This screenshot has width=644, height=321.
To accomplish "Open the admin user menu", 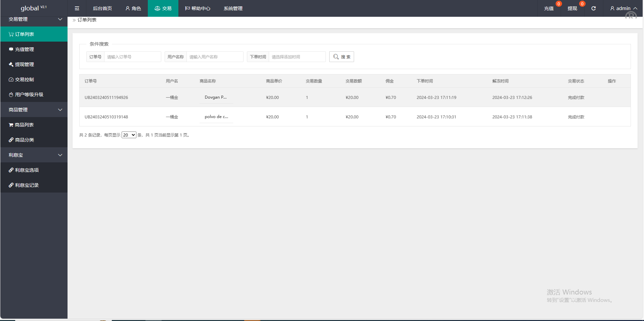I will 624,8.
